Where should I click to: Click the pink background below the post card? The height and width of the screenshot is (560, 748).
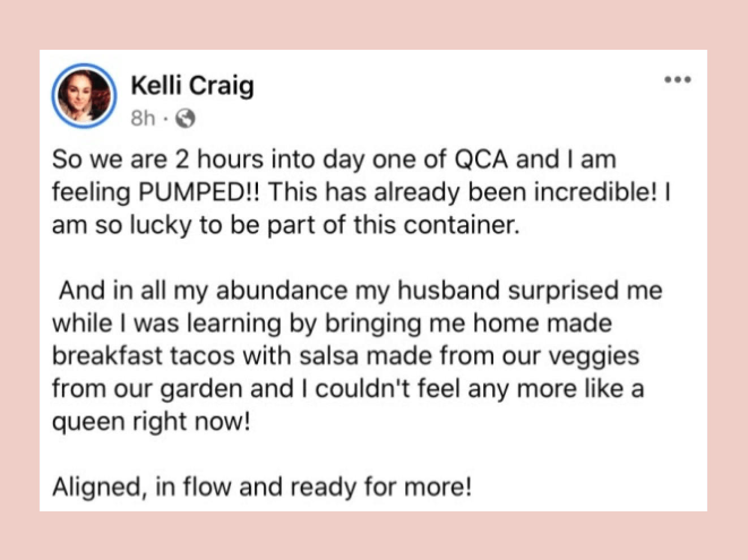(373, 536)
